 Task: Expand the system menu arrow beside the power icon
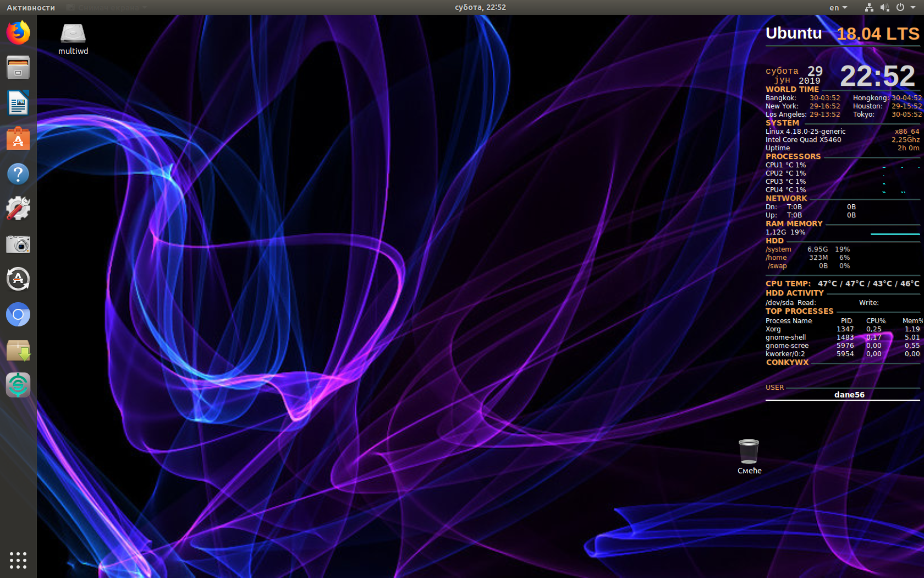(912, 8)
